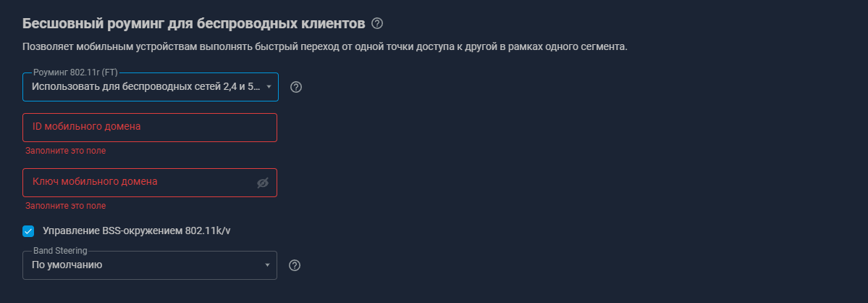
Task: Show password via eye icon in Ключ field
Action: [x=263, y=183]
